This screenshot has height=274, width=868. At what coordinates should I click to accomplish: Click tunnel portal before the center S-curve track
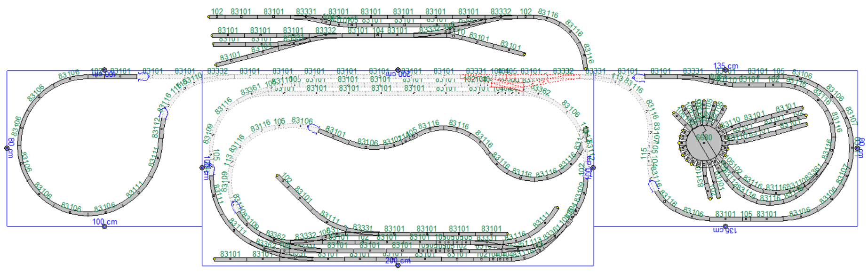point(313,128)
